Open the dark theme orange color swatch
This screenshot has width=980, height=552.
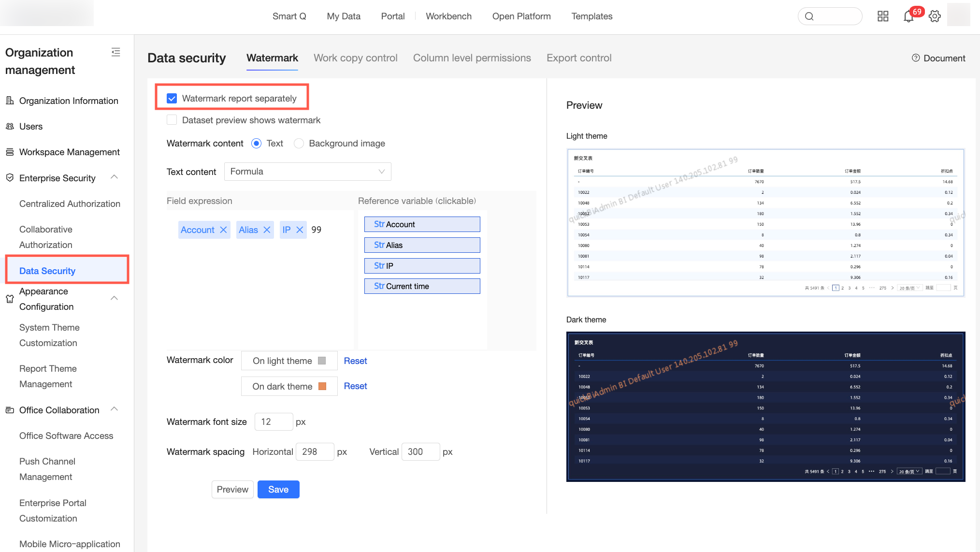coord(322,386)
